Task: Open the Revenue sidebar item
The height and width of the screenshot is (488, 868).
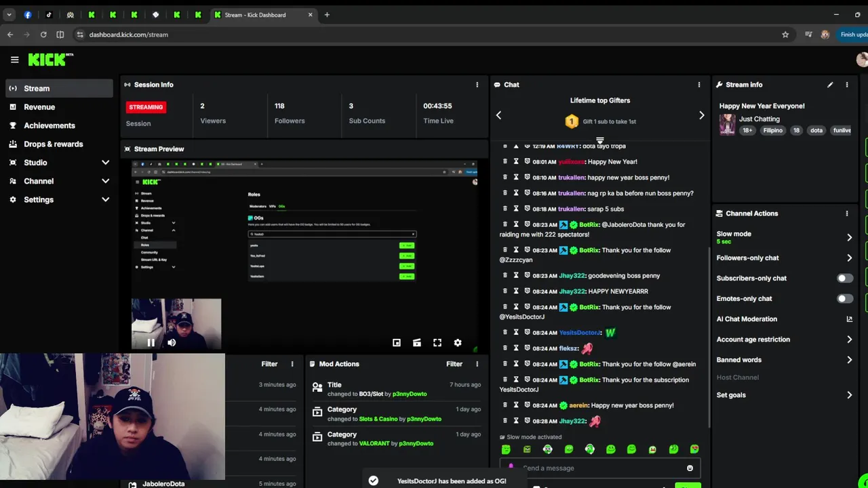Action: (x=60, y=107)
